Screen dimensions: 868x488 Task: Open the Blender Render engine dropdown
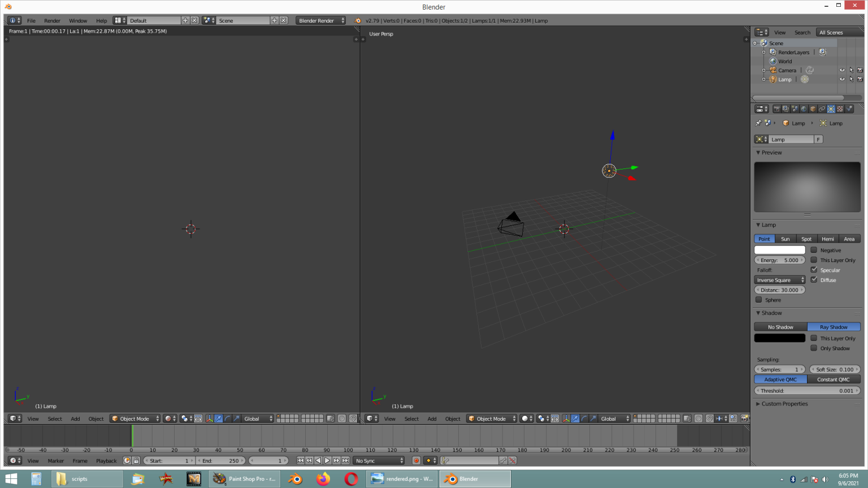(320, 21)
